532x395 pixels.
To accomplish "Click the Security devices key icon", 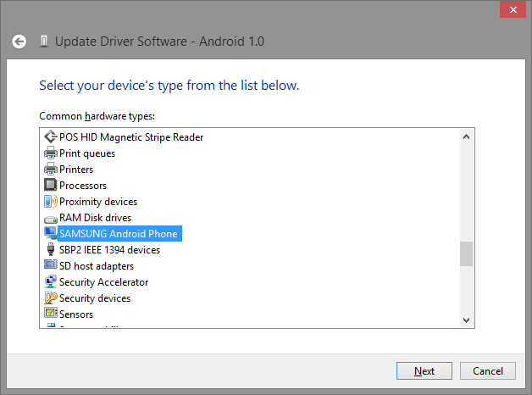I will point(50,298).
